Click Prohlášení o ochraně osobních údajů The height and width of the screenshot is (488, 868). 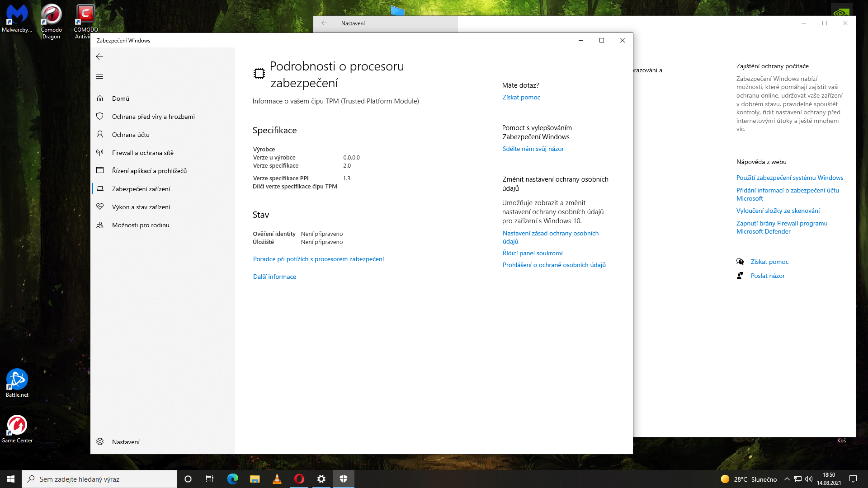coord(554,265)
